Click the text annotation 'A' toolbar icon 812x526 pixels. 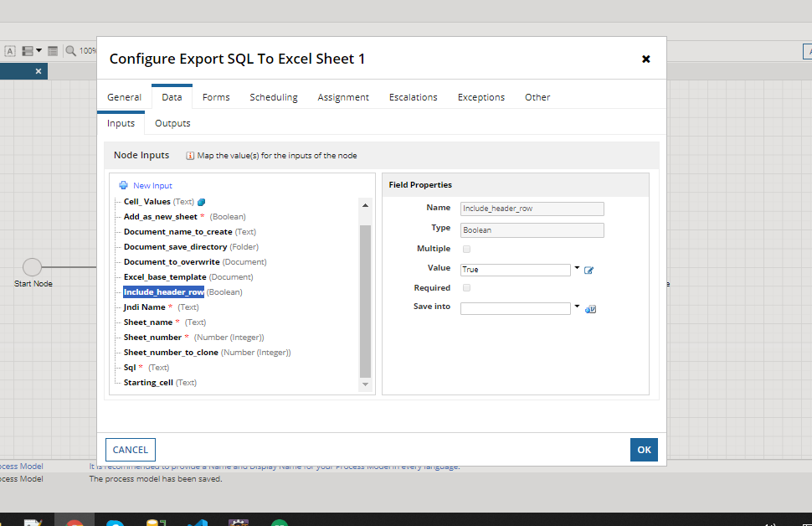10,51
